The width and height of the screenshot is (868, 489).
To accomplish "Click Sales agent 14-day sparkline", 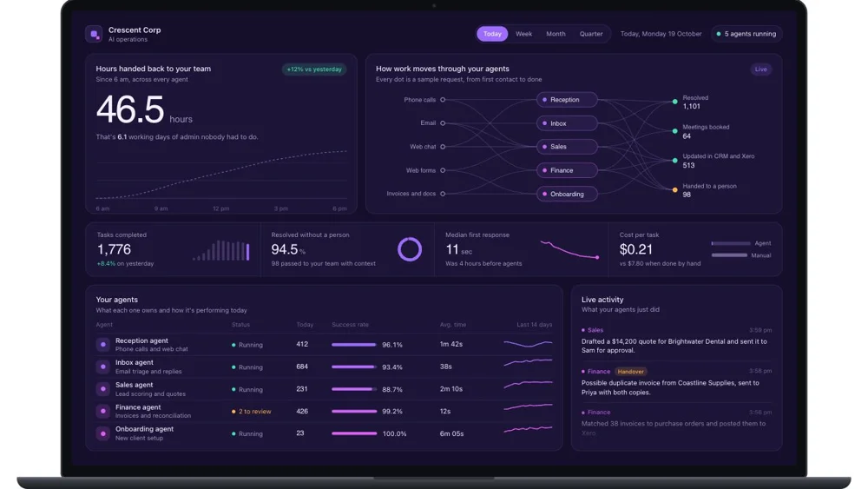I will click(x=528, y=384).
